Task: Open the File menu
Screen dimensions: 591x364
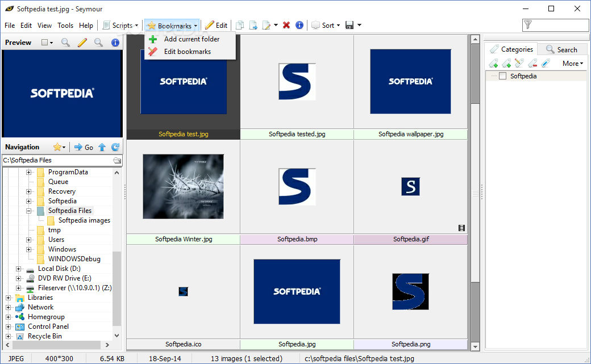Action: [10, 25]
